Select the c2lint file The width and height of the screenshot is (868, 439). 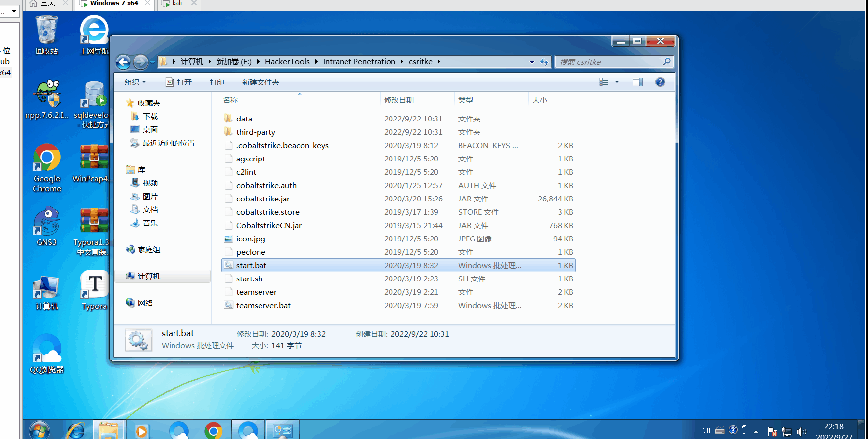398,172
